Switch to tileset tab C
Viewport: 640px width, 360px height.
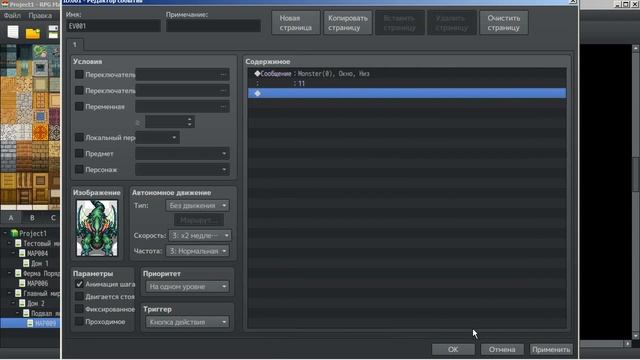tap(53, 218)
